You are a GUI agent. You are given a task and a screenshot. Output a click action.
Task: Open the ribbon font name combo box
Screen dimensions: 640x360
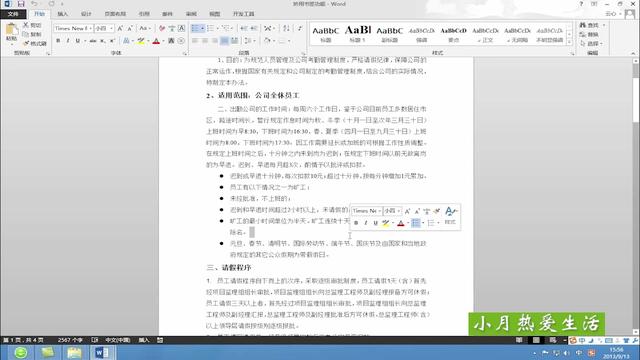(x=73, y=29)
